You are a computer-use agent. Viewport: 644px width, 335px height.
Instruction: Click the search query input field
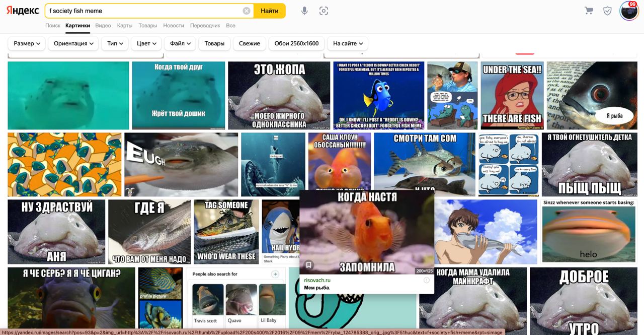[x=143, y=11]
